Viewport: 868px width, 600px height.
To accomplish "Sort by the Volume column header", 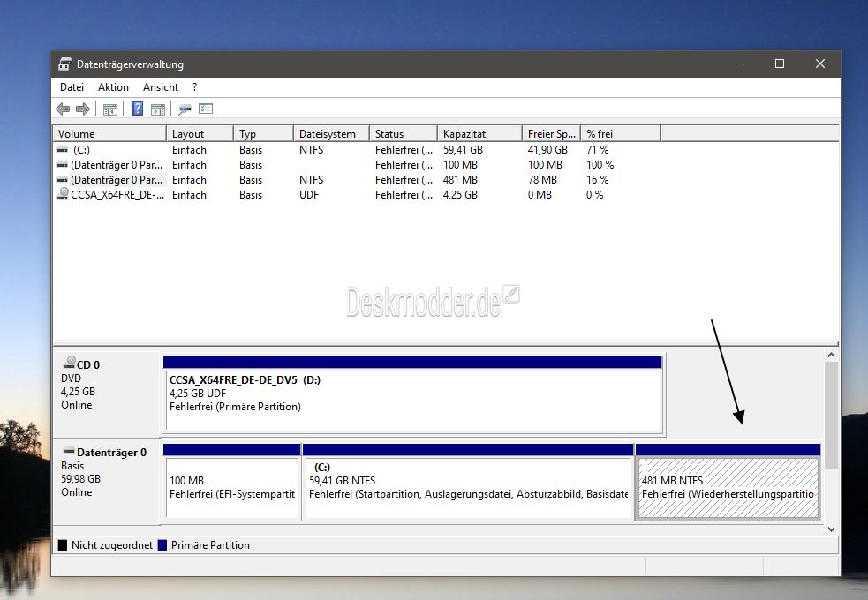I will pos(109,134).
